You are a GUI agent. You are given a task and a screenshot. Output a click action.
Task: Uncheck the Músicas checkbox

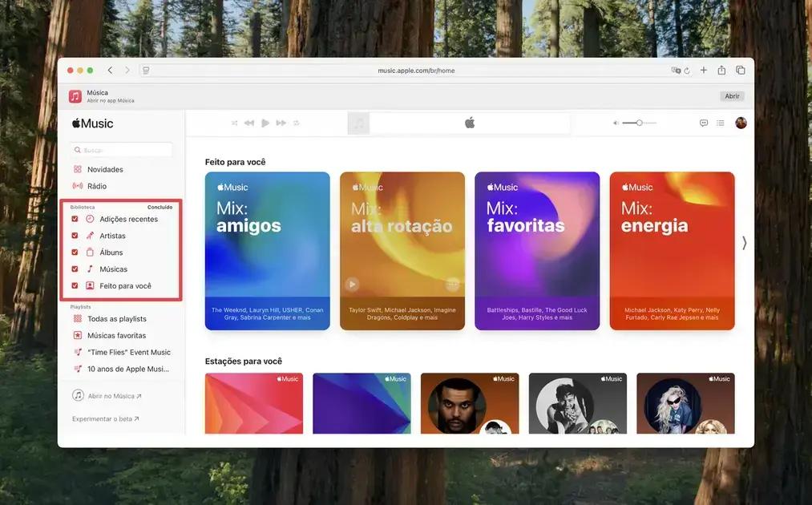(75, 269)
